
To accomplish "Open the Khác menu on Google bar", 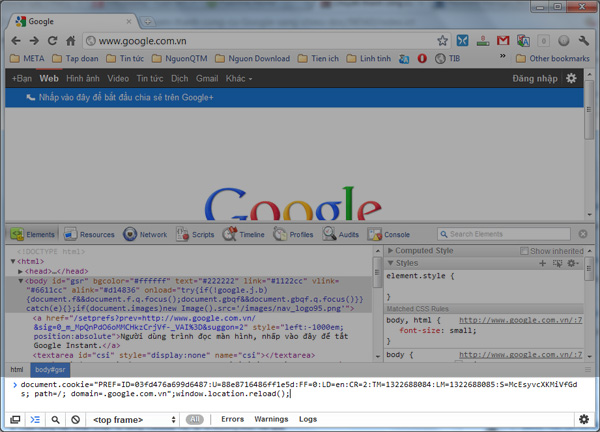I will click(238, 78).
